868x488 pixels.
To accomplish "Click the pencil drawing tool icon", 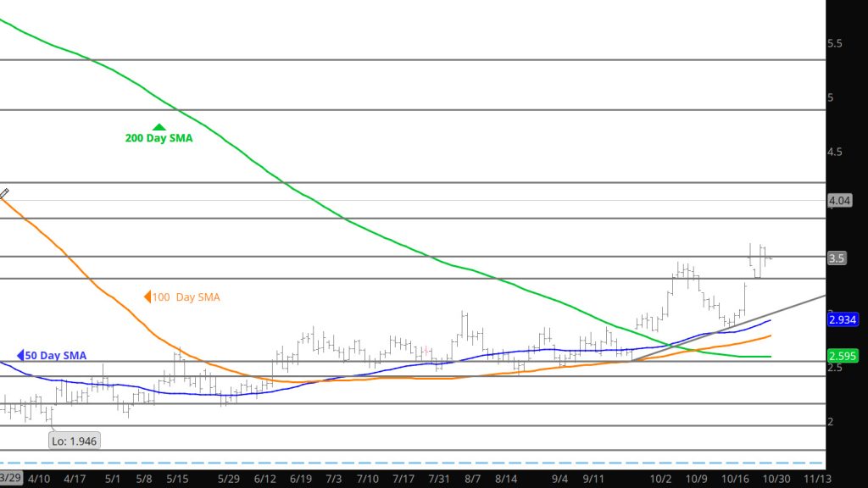I will 4,193.
